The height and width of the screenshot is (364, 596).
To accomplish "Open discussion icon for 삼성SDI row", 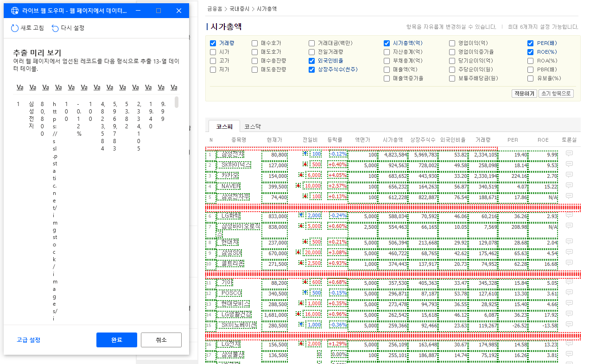I will [569, 253].
